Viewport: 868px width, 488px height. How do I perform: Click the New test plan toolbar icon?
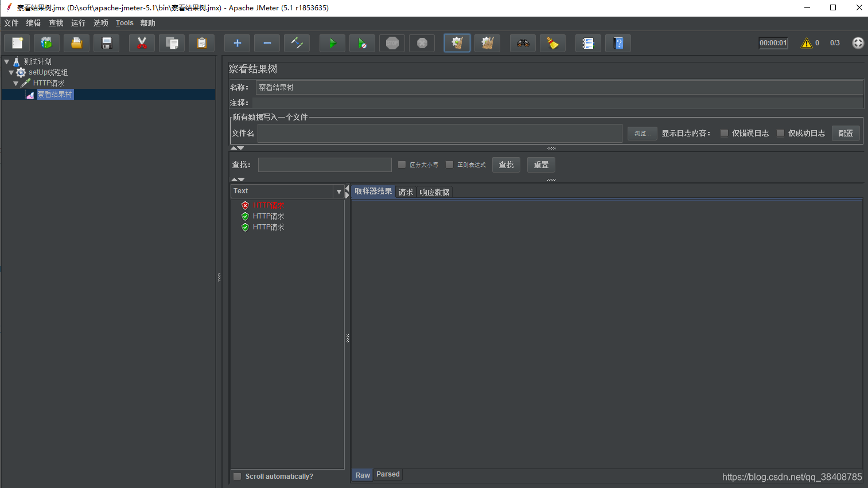(17, 43)
